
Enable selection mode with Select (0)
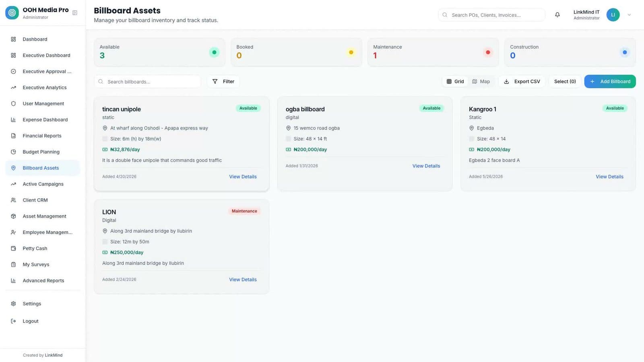tap(565, 81)
